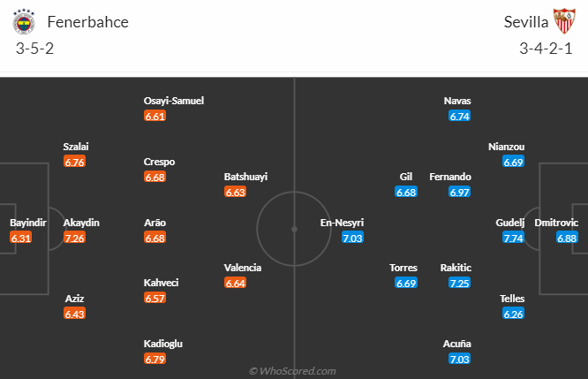Click Akaydin's 7.26 rating badge
This screenshot has width=588, height=379.
tap(74, 239)
